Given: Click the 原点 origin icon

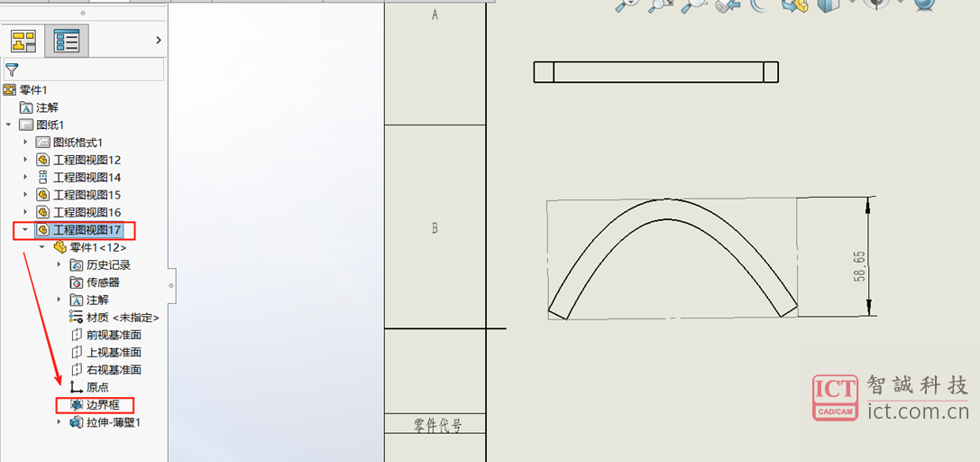Looking at the screenshot, I should coord(77,386).
